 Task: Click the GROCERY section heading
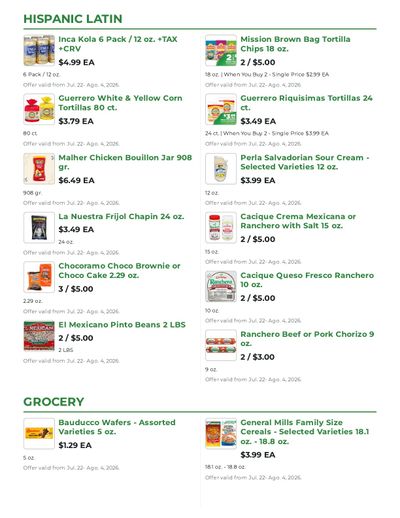(x=53, y=402)
